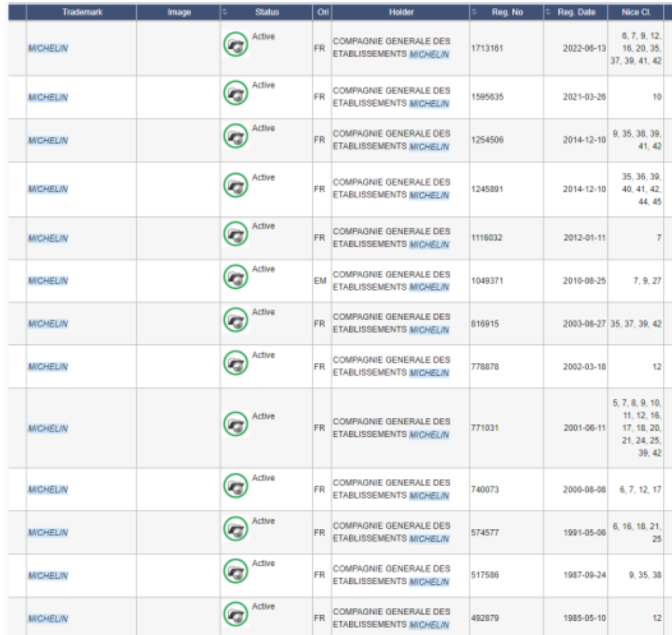Click the status icon for the EM-origin row

[x=236, y=277]
